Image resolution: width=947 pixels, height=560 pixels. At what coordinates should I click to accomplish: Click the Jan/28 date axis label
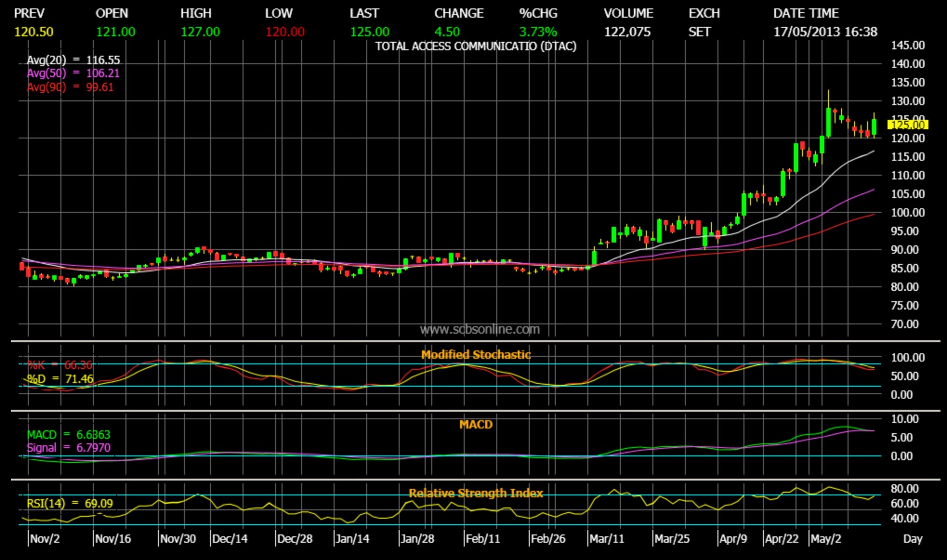[x=417, y=539]
